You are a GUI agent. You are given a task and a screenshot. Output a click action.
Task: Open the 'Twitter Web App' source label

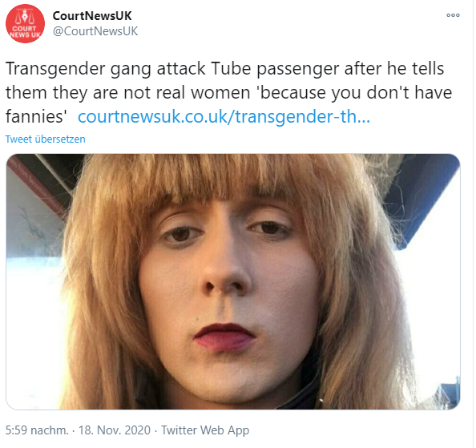[205, 430]
